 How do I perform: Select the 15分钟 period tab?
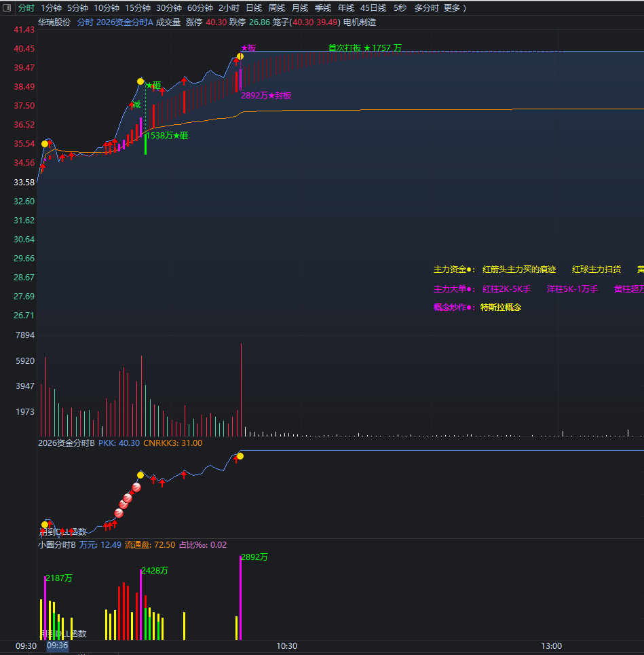pos(138,8)
